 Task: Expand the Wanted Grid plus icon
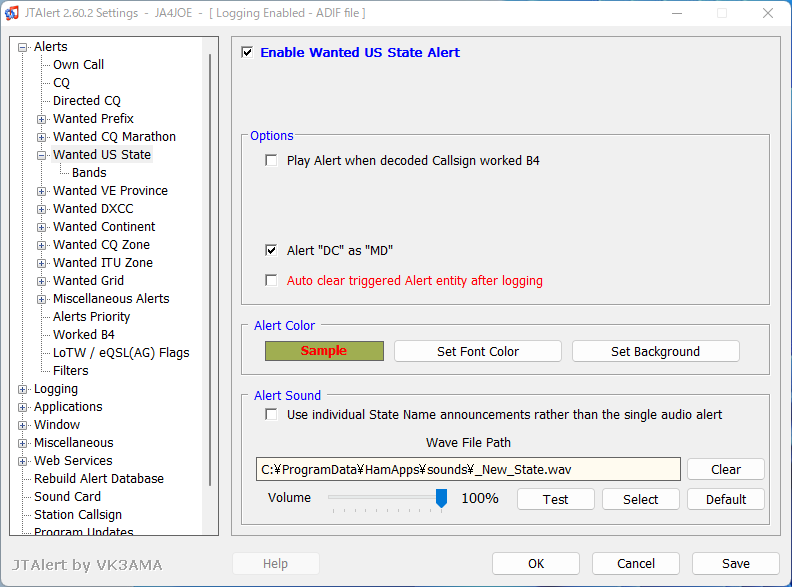tap(41, 281)
